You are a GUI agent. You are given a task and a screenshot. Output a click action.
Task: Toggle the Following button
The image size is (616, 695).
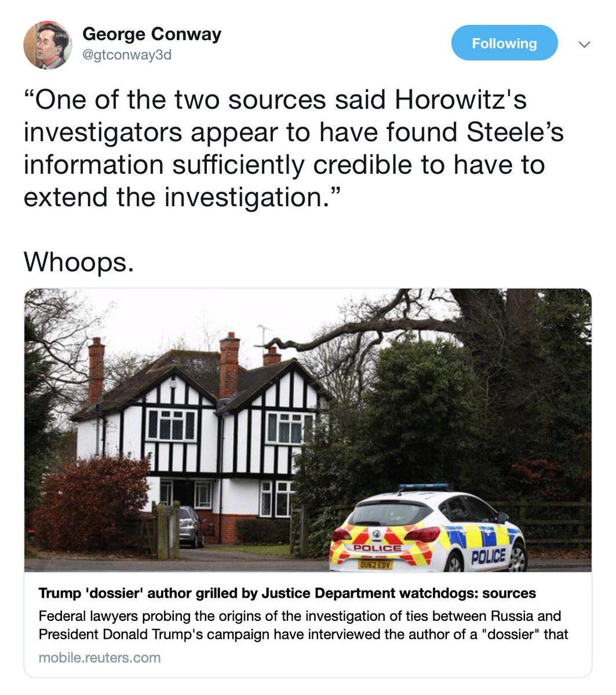pos(504,43)
